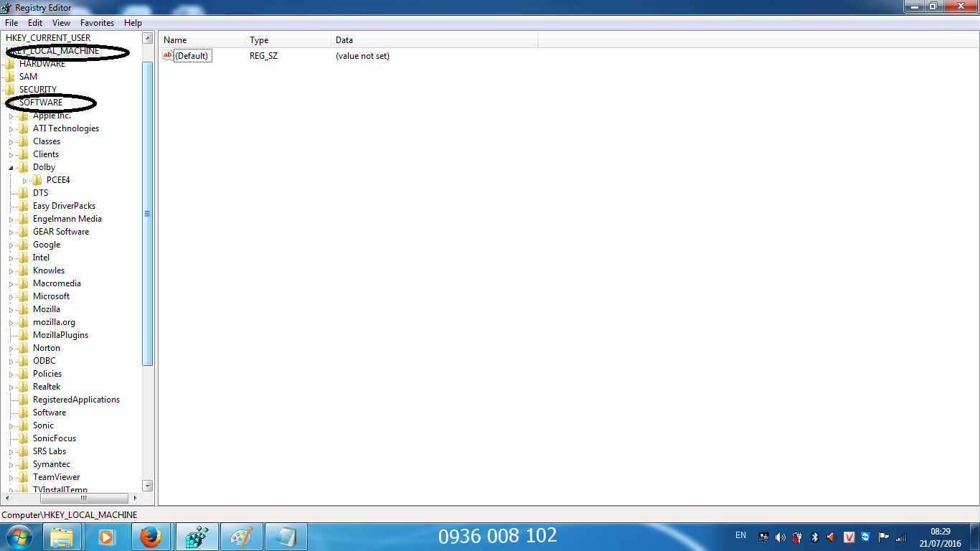Viewport: 980px width, 551px height.
Task: Click the red V tray icon
Action: coord(849,537)
